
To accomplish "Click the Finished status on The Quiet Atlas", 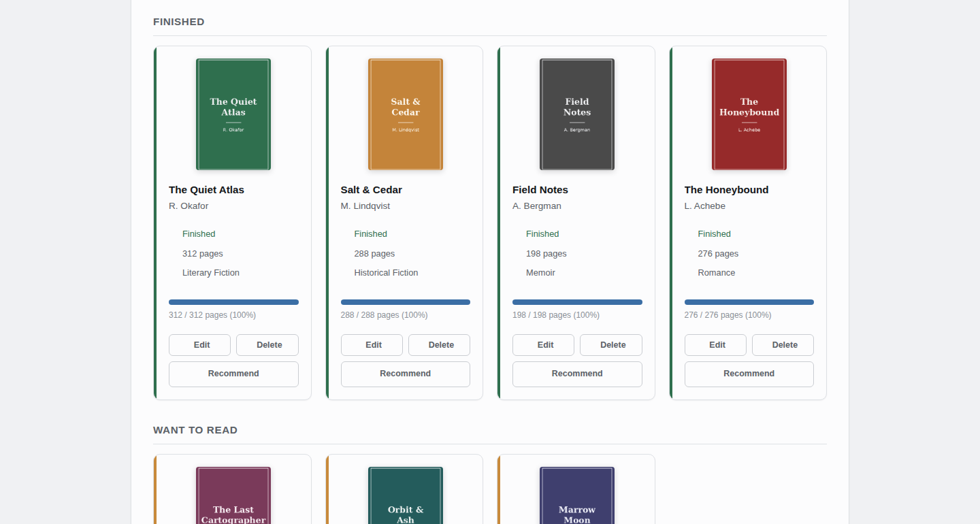I will pyautogui.click(x=199, y=234).
